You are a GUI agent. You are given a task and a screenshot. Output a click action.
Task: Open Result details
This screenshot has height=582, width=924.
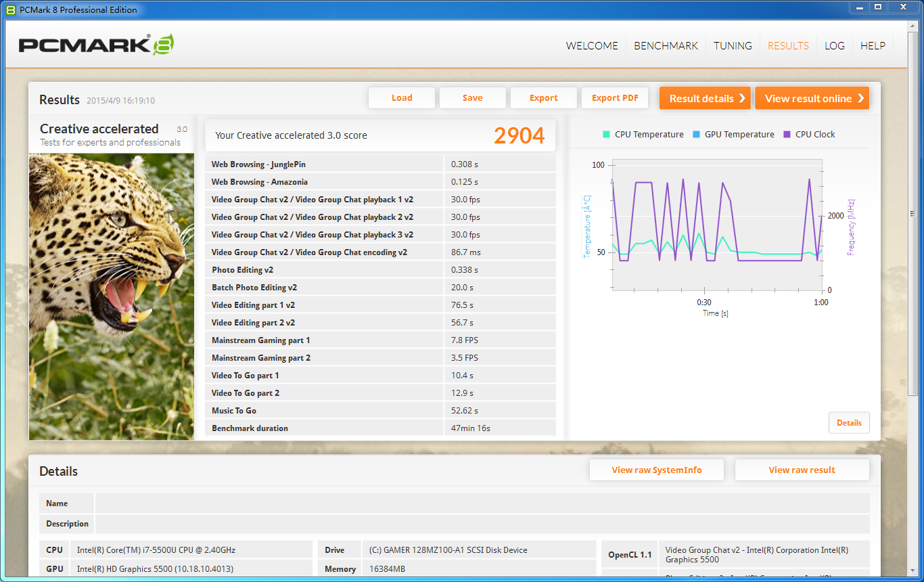coord(706,98)
